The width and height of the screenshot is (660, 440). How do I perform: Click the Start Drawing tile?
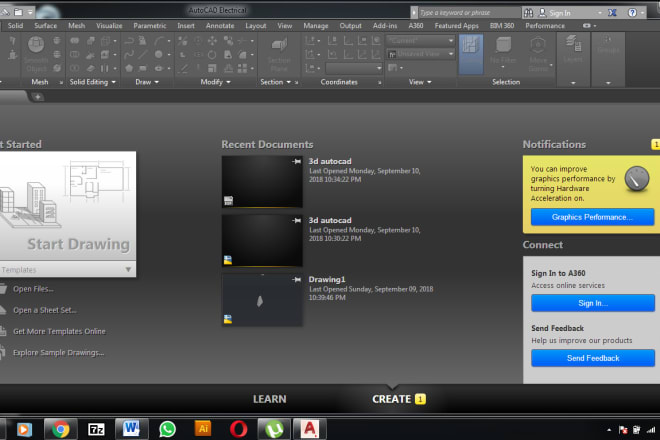click(67, 206)
